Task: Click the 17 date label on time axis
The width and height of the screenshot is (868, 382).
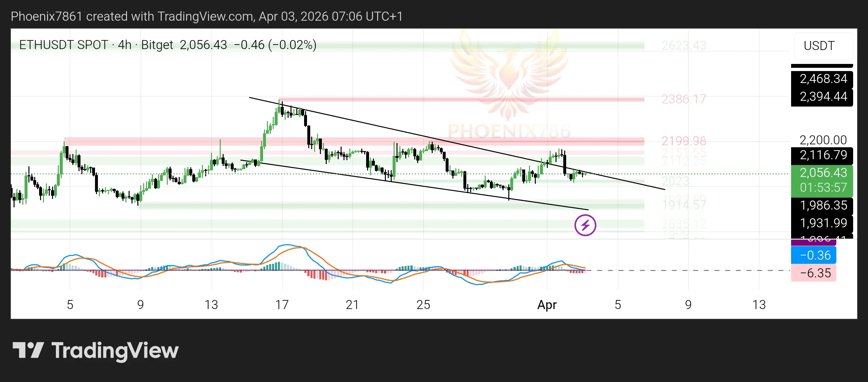Action: pyautogui.click(x=282, y=305)
